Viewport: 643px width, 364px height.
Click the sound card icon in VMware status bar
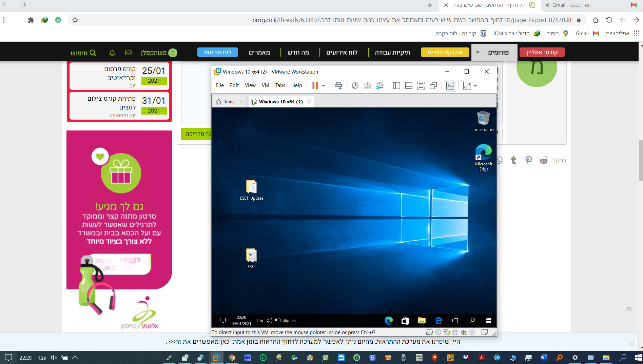tap(464, 332)
